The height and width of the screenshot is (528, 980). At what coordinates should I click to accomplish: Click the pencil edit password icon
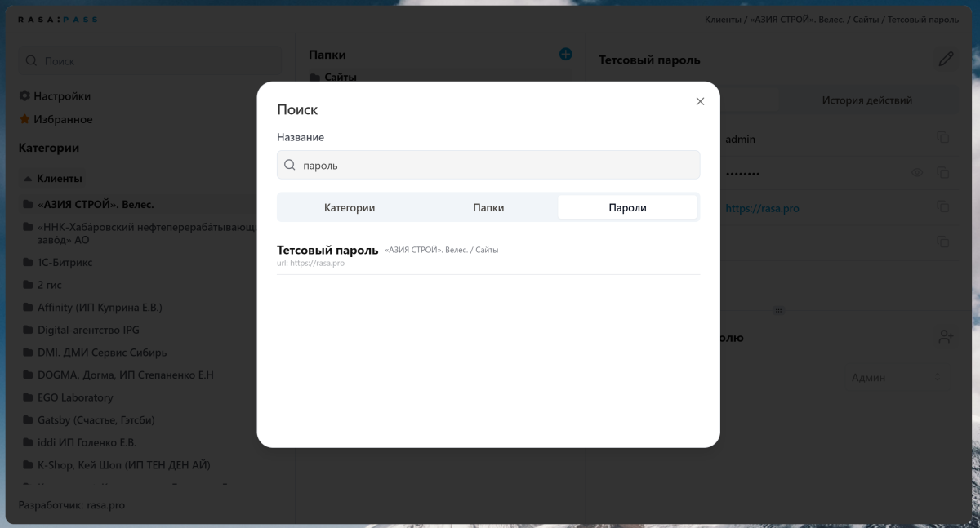click(946, 59)
